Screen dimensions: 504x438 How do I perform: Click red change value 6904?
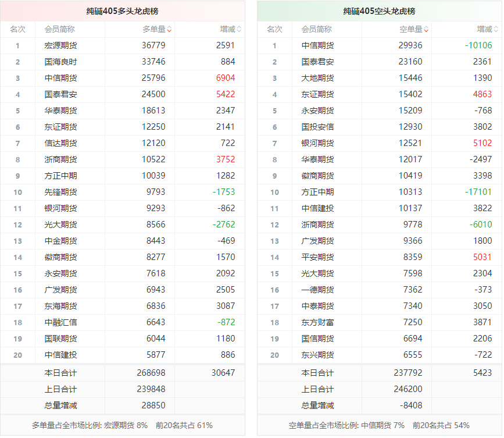pyautogui.click(x=226, y=78)
